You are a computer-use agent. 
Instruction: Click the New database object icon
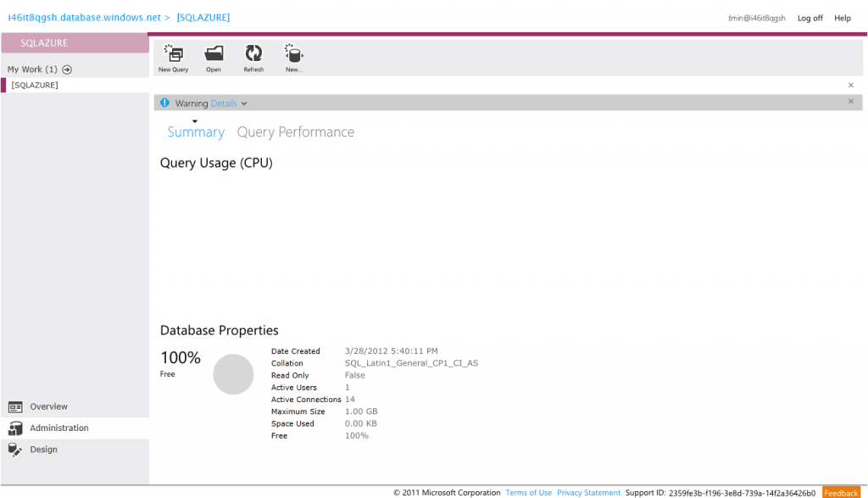click(x=293, y=53)
